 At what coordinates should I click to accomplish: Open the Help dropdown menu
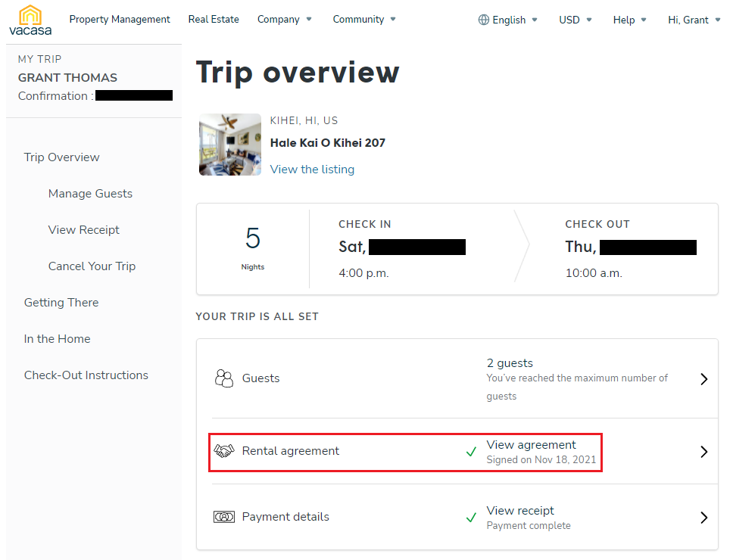(630, 20)
